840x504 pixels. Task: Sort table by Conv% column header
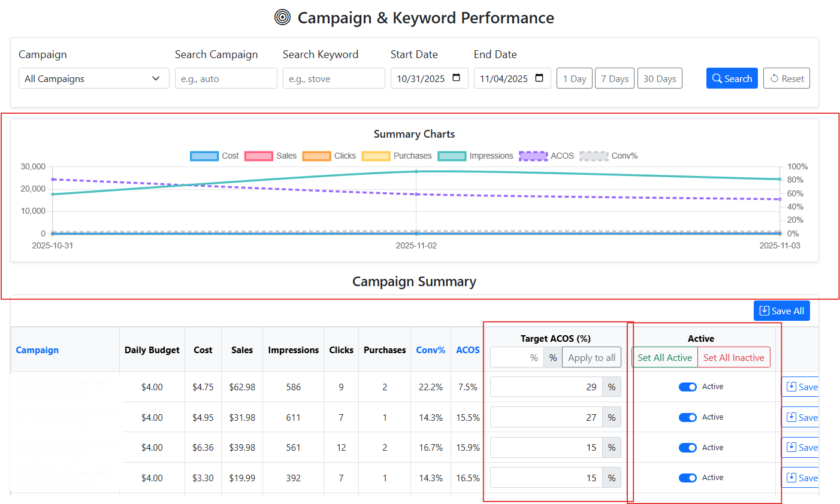tap(430, 350)
